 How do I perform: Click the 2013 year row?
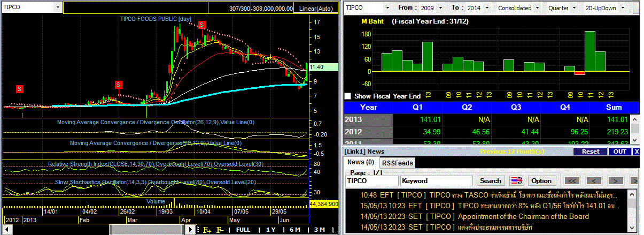pos(368,119)
